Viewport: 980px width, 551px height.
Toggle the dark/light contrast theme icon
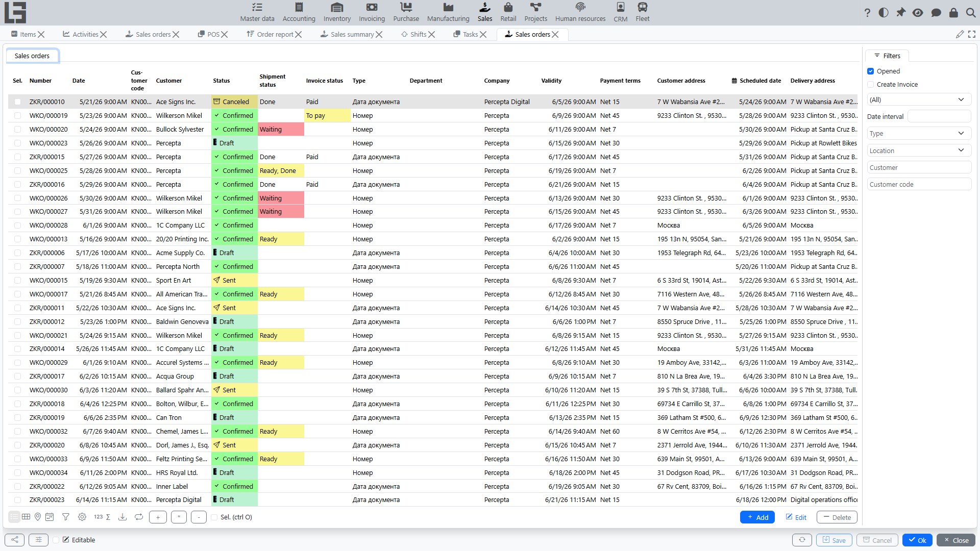click(884, 13)
